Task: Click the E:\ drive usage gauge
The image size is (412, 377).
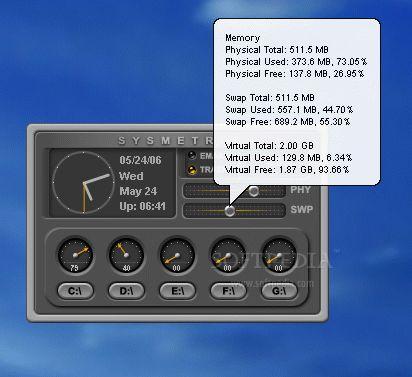Action: tap(177, 256)
